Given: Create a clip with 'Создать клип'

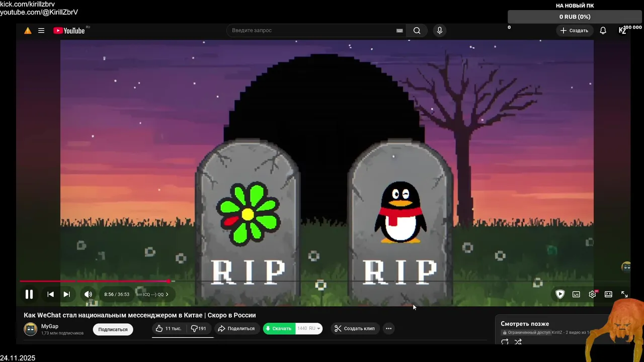Looking at the screenshot, I should tap(355, 328).
